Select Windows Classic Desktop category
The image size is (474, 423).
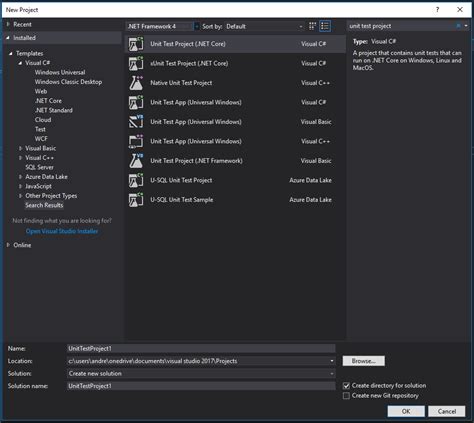coord(68,82)
